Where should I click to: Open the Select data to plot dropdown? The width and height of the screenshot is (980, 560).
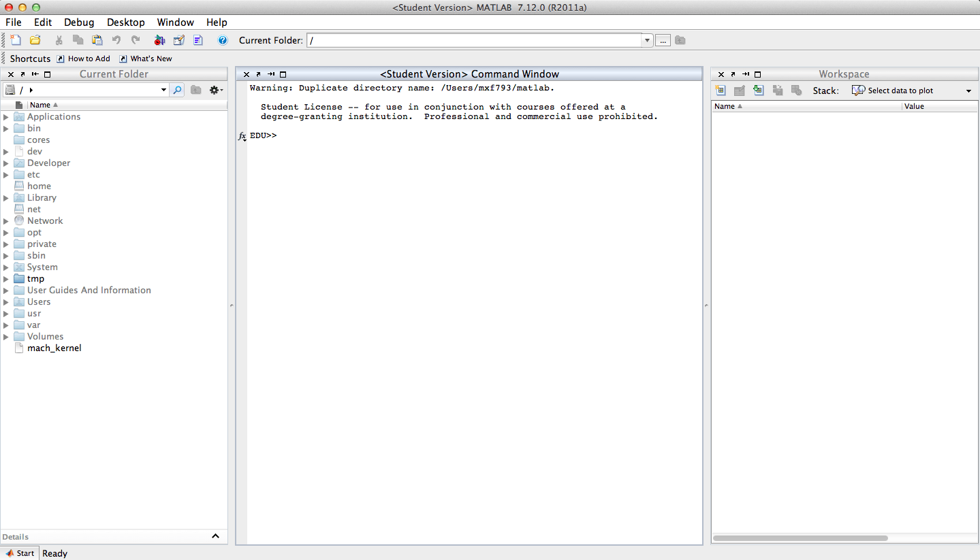click(x=969, y=90)
